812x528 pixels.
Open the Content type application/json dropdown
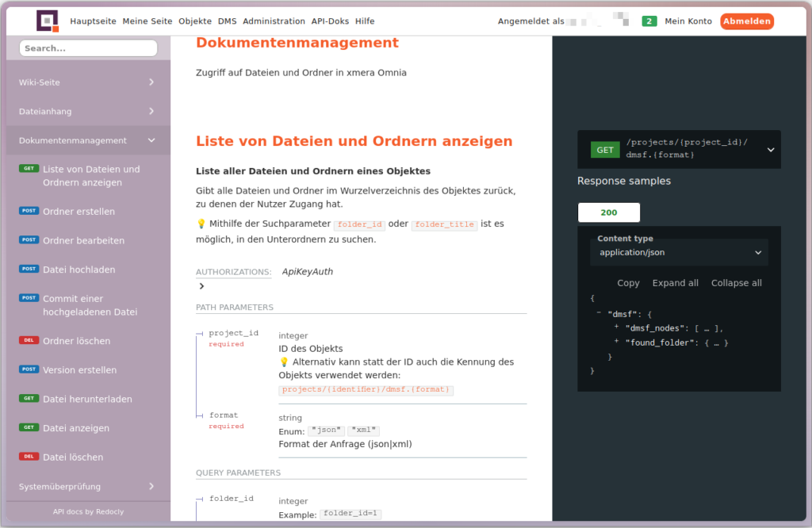coord(679,253)
